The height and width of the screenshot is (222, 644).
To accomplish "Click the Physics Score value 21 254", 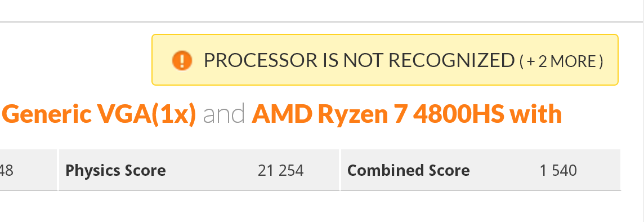I will 280,170.
